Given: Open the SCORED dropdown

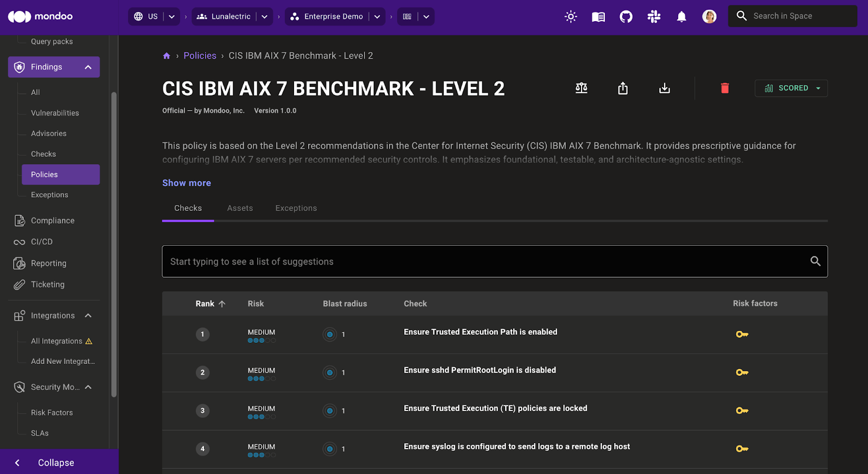Looking at the screenshot, I should (x=791, y=88).
